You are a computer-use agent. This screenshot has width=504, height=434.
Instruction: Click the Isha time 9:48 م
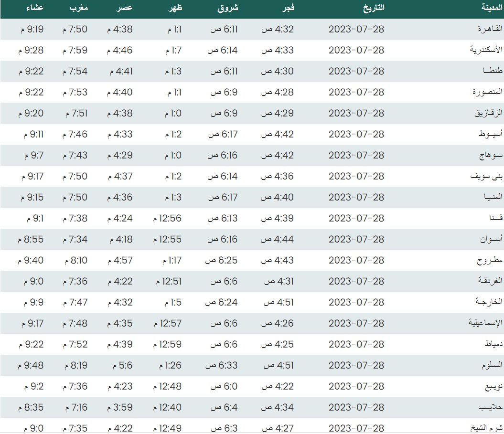tap(32, 365)
